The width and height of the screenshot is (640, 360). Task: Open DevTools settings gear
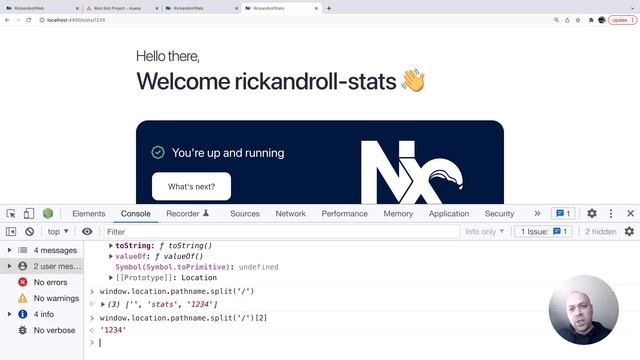click(x=592, y=213)
